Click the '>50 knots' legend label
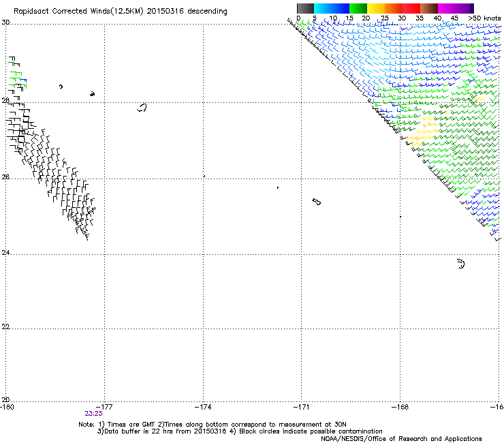The image size is (504, 443). pos(484,18)
